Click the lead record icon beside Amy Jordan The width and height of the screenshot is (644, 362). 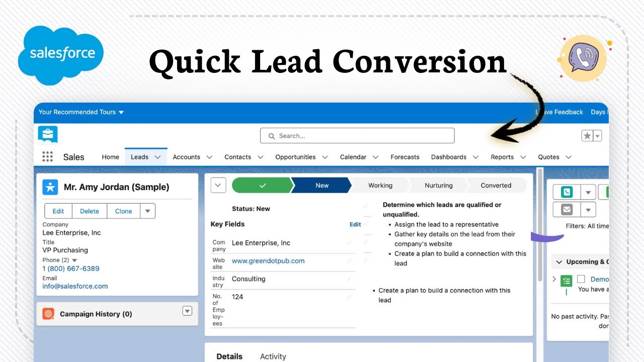click(50, 187)
